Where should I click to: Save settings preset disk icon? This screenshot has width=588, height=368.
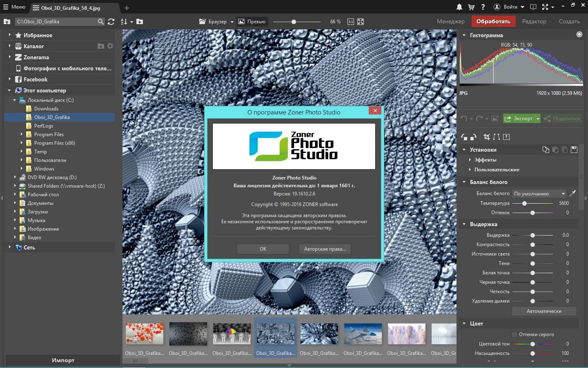(574, 150)
